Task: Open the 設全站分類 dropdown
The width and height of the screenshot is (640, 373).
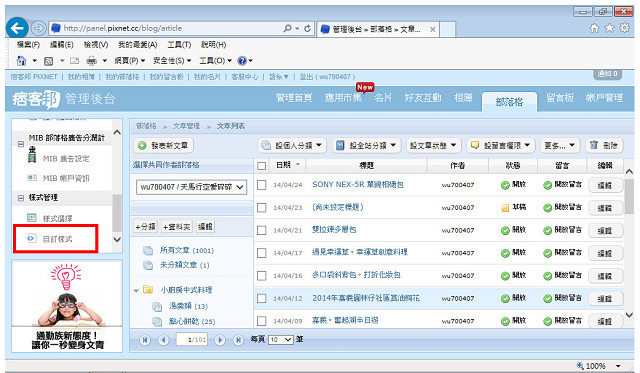Action: [x=367, y=145]
